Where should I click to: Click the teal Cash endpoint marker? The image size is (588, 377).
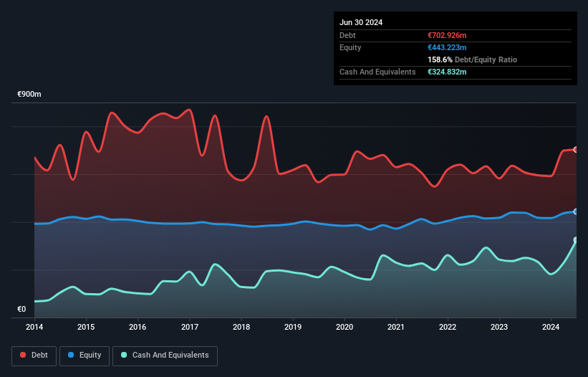pos(576,240)
